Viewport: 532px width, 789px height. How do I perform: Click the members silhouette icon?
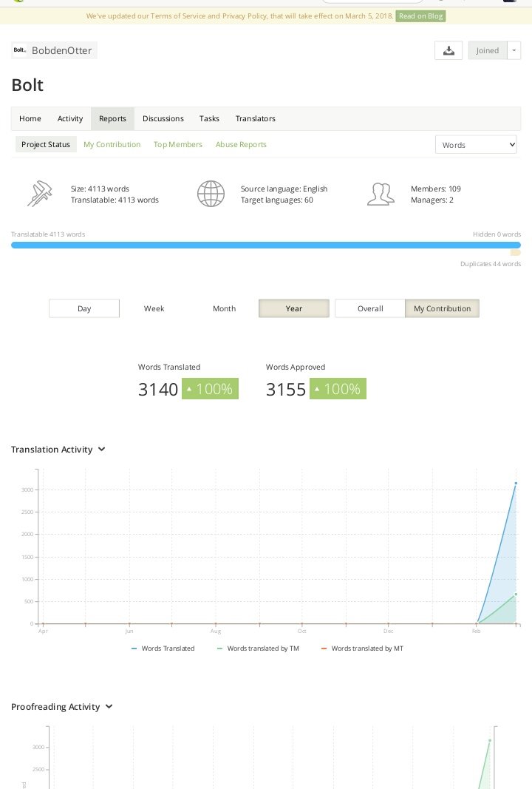[x=381, y=194]
